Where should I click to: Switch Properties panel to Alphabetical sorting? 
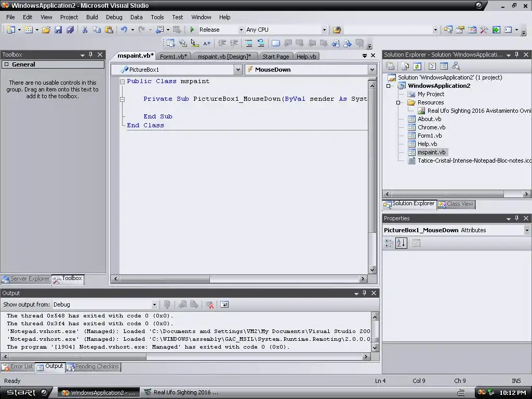click(401, 243)
